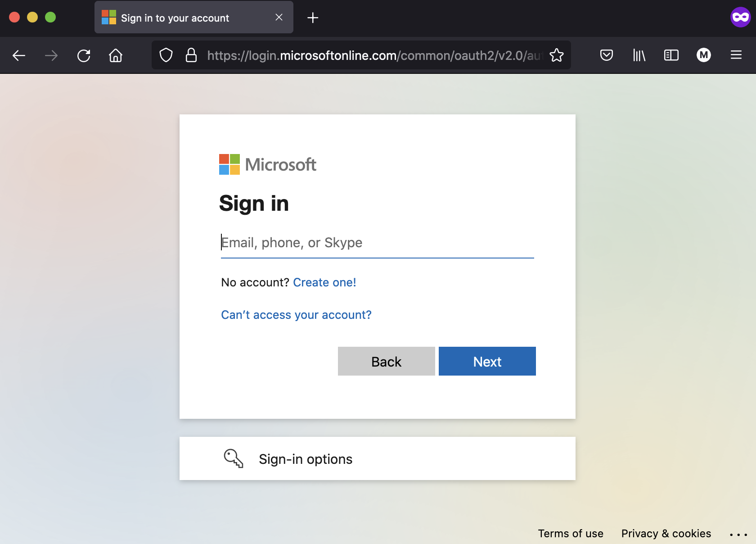Bookmark this page with the star
The width and height of the screenshot is (756, 544).
557,55
